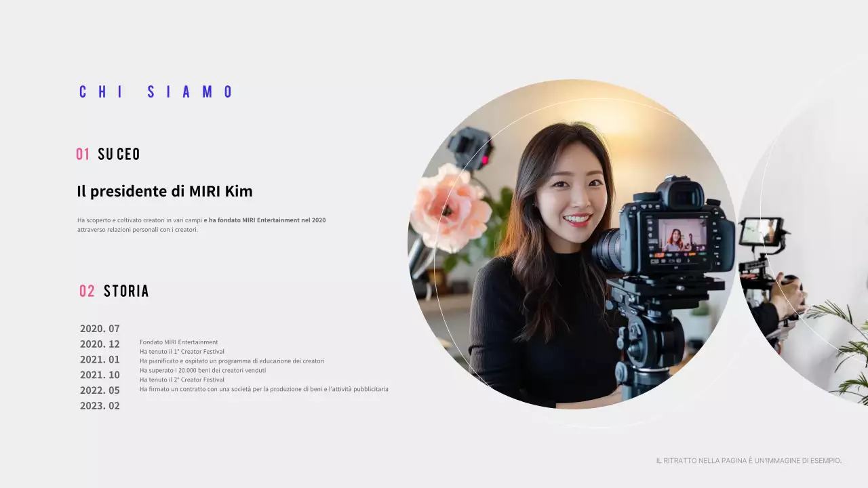The image size is (868, 488).
Task: Click the "Ha tenuto il 1° Creator Festival" line
Action: (182, 352)
